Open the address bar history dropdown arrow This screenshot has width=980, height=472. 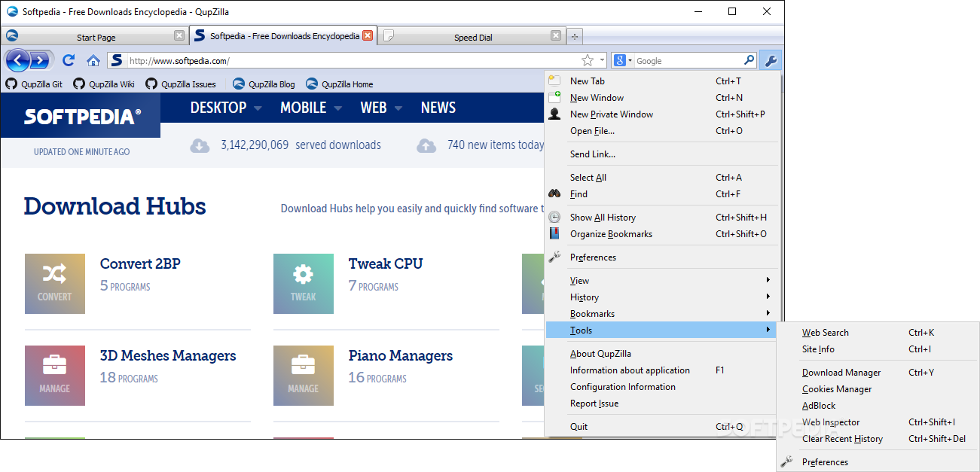[x=602, y=60]
